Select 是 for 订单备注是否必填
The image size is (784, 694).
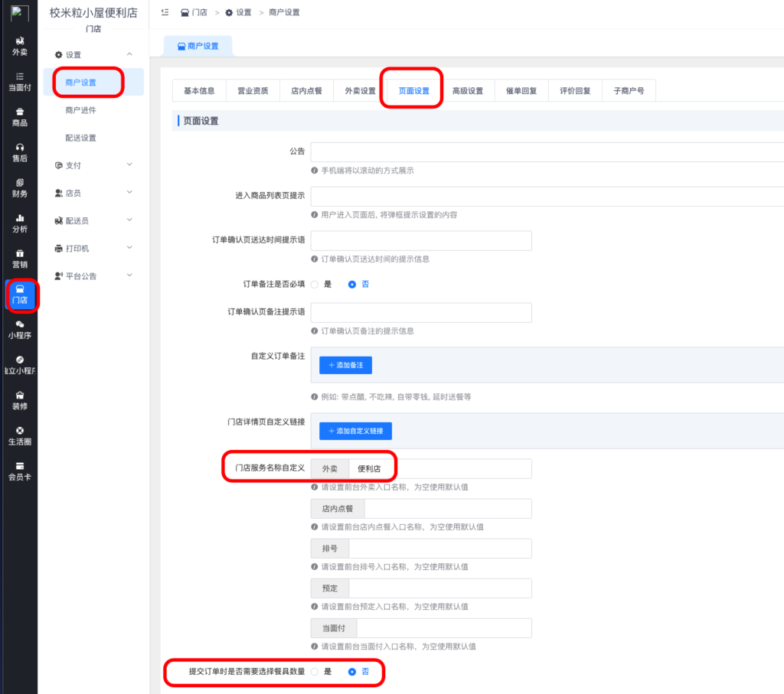(315, 284)
